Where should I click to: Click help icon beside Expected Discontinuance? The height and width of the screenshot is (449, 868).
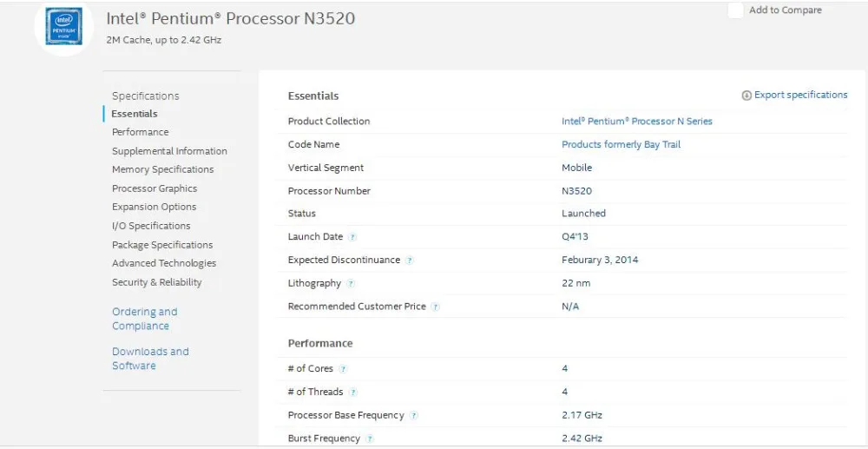point(410,261)
